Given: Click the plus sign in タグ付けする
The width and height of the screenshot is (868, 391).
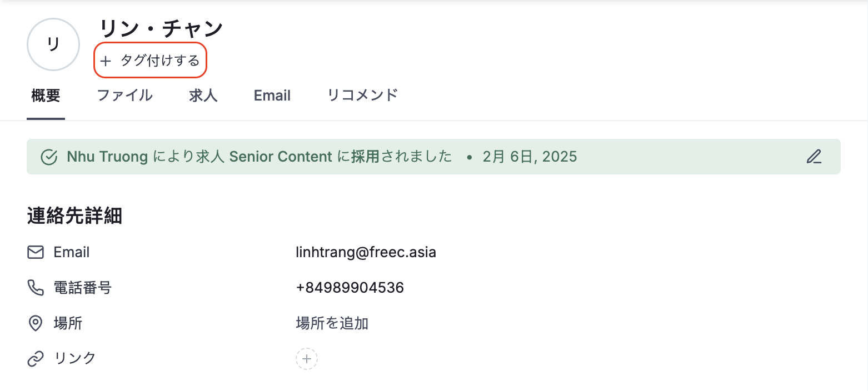Looking at the screenshot, I should coord(106,61).
